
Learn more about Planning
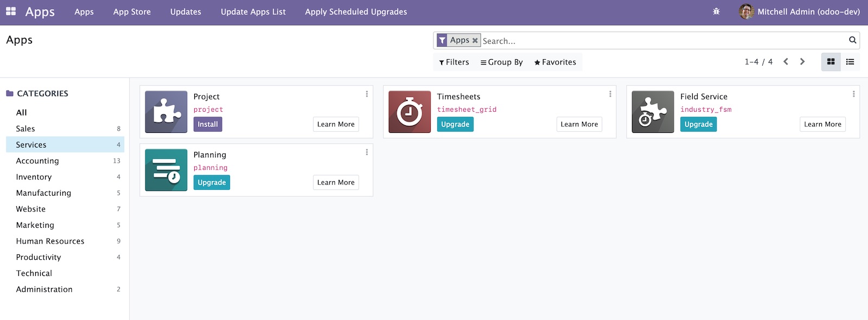(x=336, y=182)
